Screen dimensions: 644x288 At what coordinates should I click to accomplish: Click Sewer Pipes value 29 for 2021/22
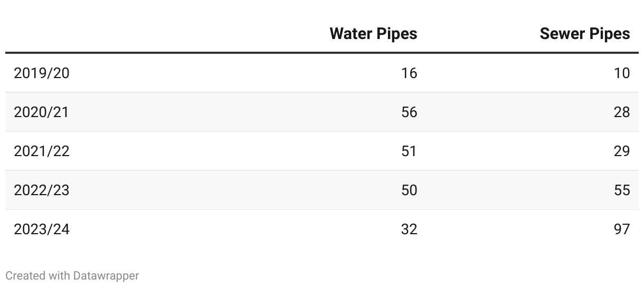[622, 151]
